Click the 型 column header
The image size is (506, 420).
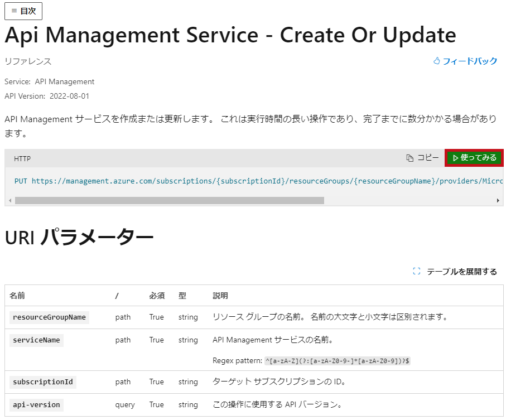[x=182, y=296]
